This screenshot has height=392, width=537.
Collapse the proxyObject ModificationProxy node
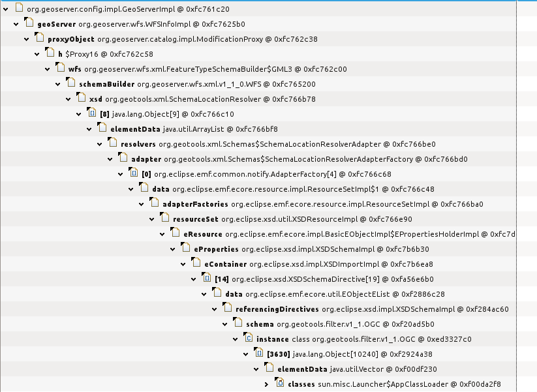pyautogui.click(x=27, y=40)
